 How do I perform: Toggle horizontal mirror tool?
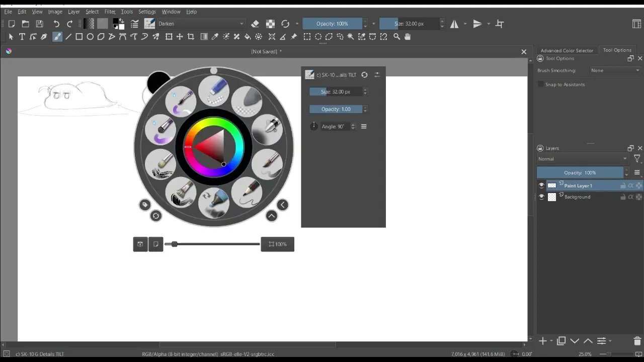pyautogui.click(x=454, y=24)
